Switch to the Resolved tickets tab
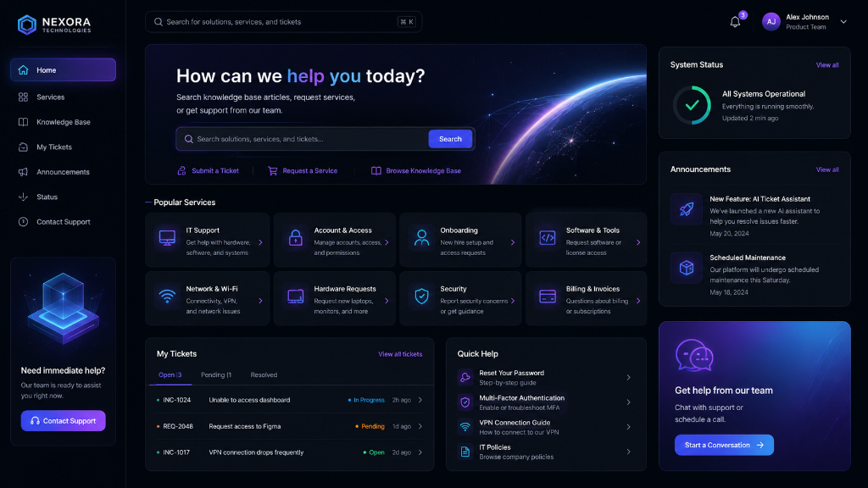This screenshot has height=488, width=868. (x=264, y=374)
